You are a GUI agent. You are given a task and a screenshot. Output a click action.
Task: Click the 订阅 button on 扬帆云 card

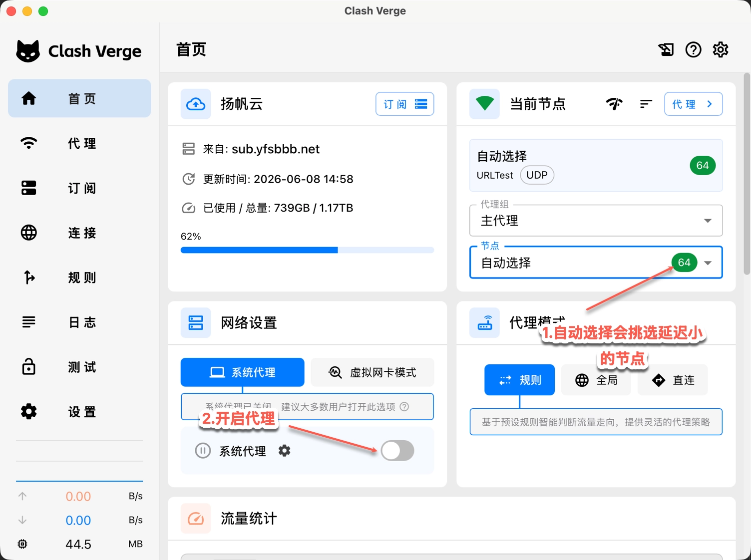click(x=404, y=104)
